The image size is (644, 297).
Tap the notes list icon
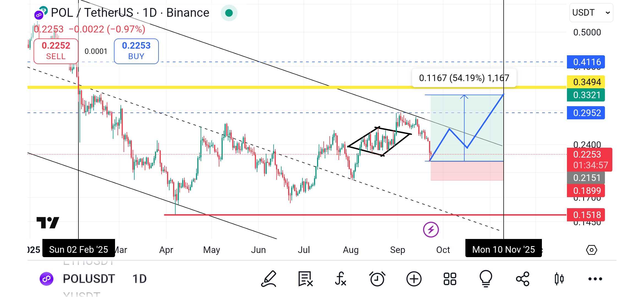point(305,279)
